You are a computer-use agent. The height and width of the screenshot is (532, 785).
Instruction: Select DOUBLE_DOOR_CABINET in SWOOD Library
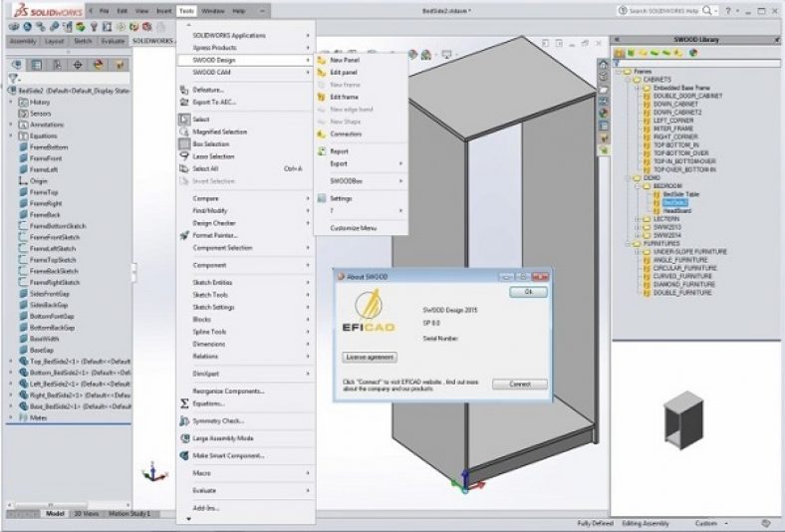click(x=687, y=96)
